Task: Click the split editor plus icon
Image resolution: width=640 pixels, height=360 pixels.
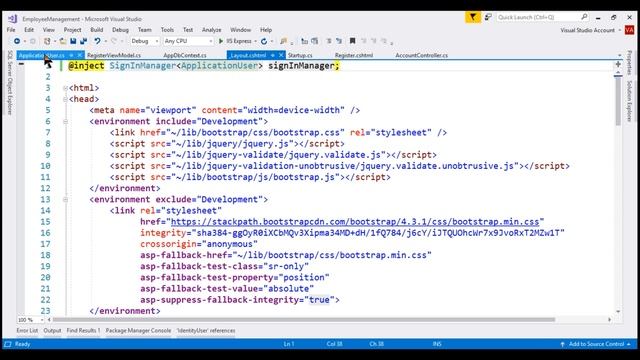Action: (618, 64)
